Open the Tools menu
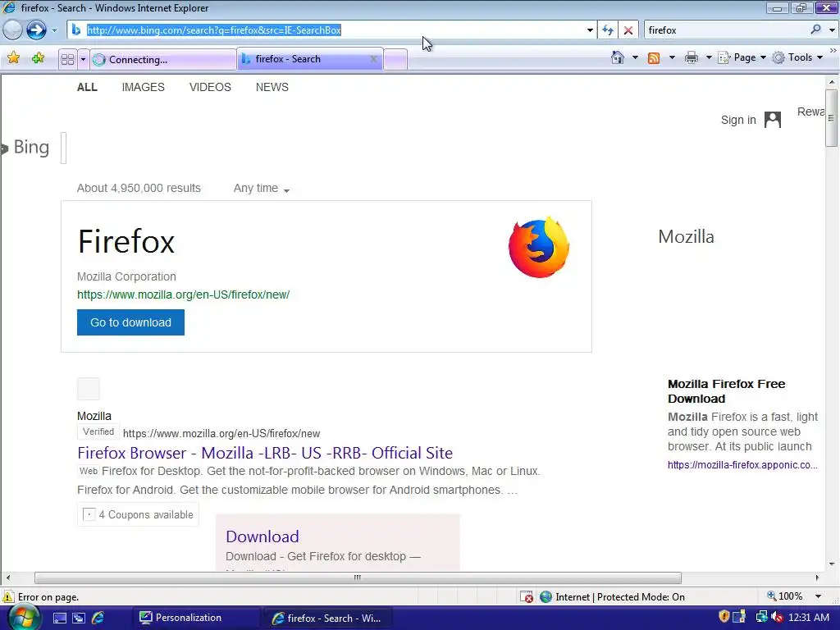840x630 pixels. pos(797,57)
